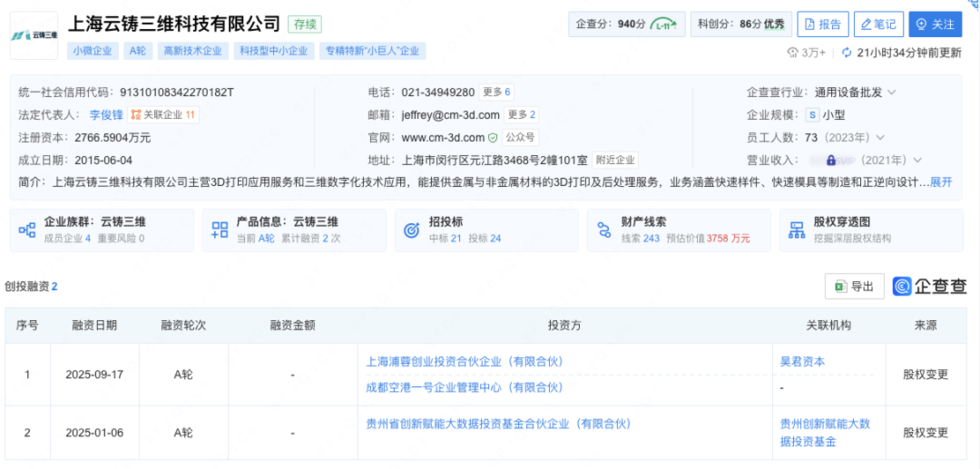The height and width of the screenshot is (469, 980).
Task: Select the A轮 company tag
Action: click(x=138, y=52)
